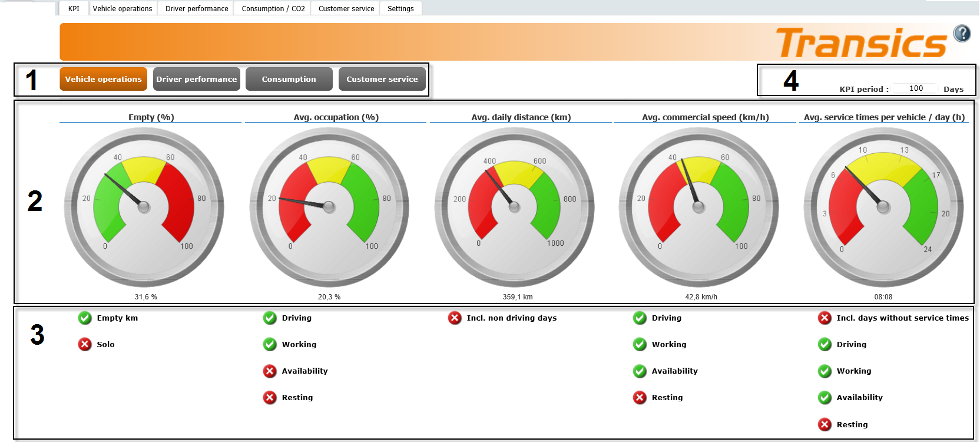Open the KPI tab
Image resolution: width=980 pixels, height=442 pixels.
tap(74, 9)
